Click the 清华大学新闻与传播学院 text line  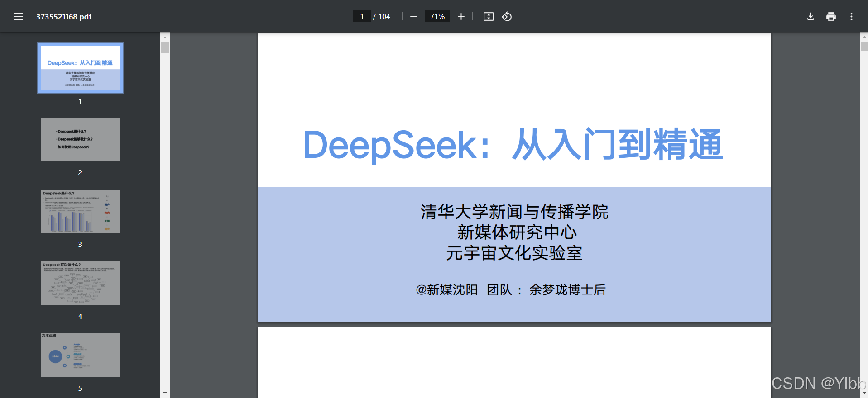point(514,212)
